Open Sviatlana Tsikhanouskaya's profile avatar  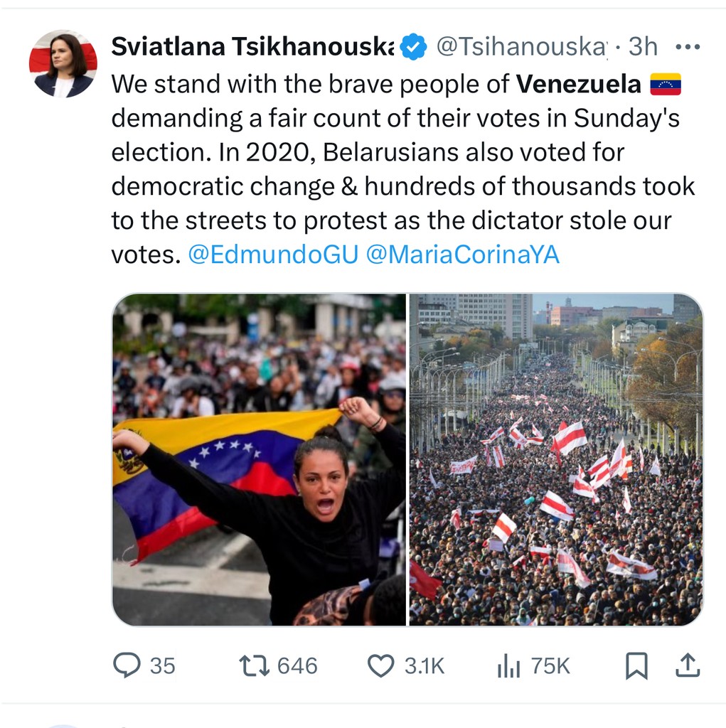pyautogui.click(x=63, y=63)
